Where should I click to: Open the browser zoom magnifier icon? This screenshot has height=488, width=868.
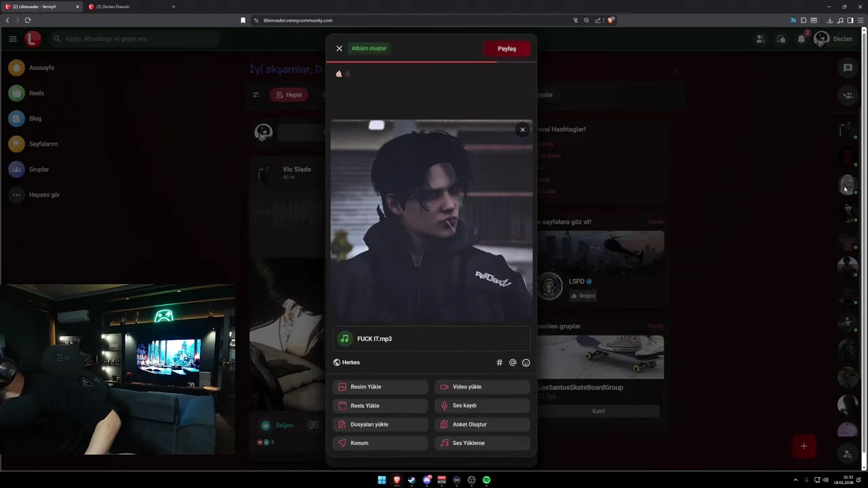[587, 20]
